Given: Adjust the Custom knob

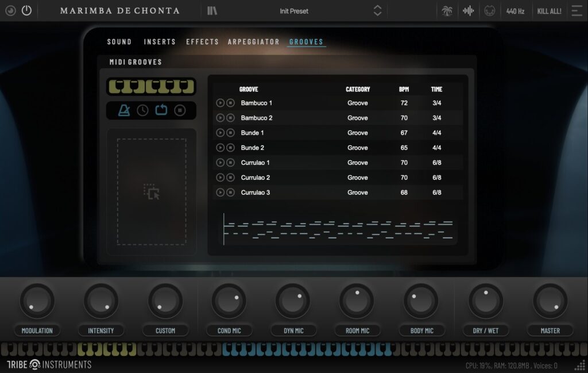Looking at the screenshot, I should coord(165,301).
